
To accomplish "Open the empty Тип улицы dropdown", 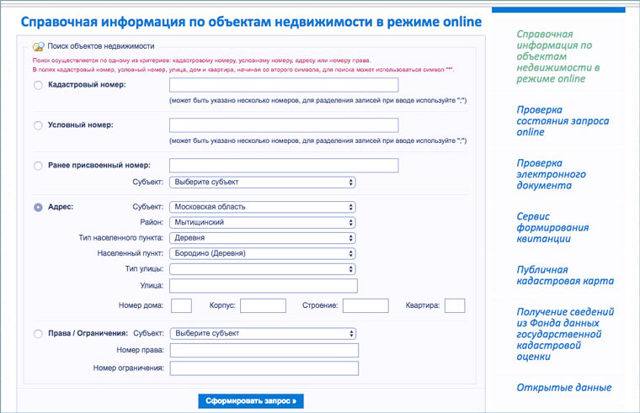I will click(x=262, y=269).
